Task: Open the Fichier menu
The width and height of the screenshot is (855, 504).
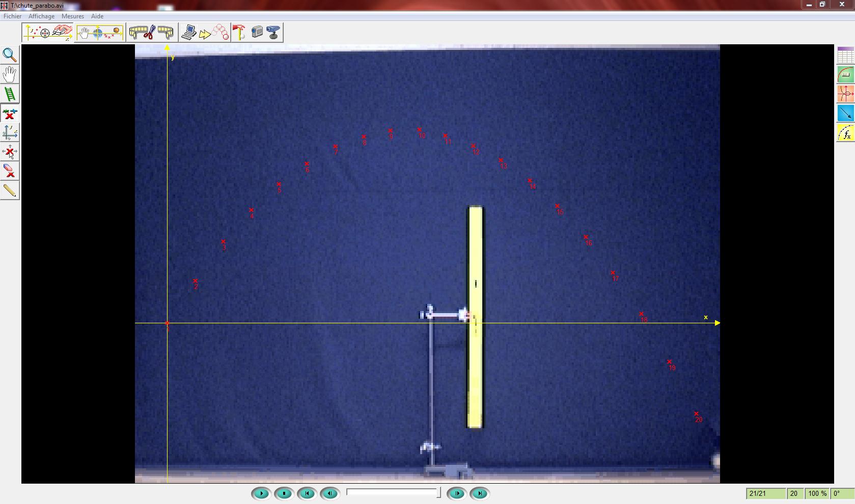Action: tap(12, 16)
